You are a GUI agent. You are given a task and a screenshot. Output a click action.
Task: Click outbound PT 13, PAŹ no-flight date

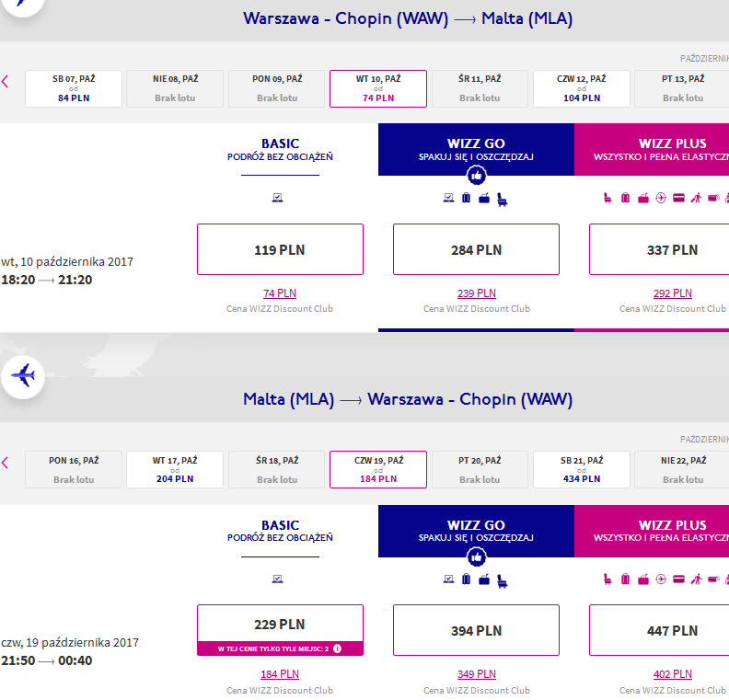click(682, 88)
